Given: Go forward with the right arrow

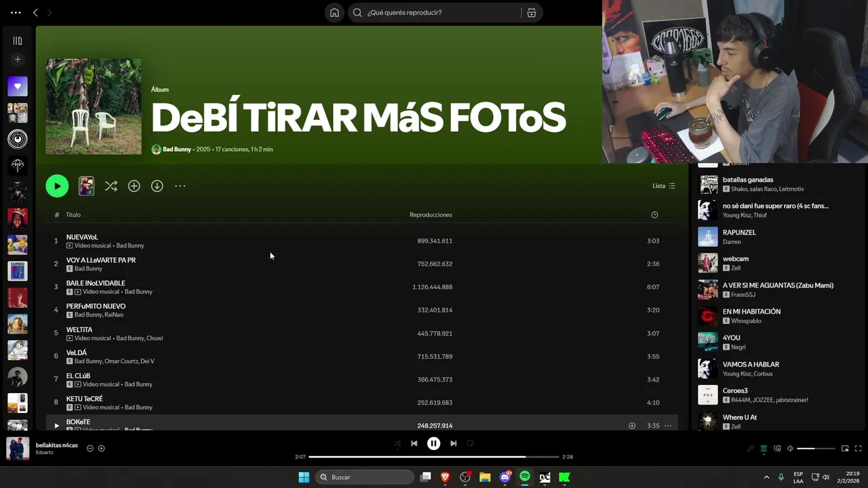Looking at the screenshot, I should (50, 12).
